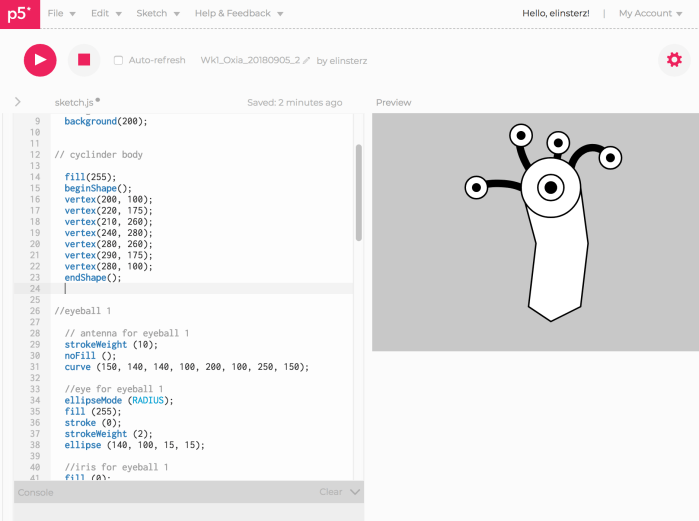
Task: Click the sketch name Wk1_Oxia_20180905_2
Action: click(250, 60)
